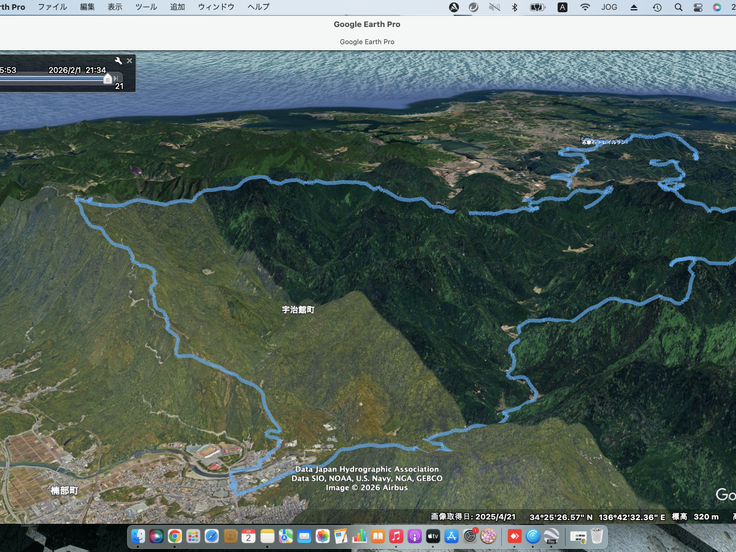Expand the ウィンドウ menu
This screenshot has width=736, height=552.
click(216, 7)
